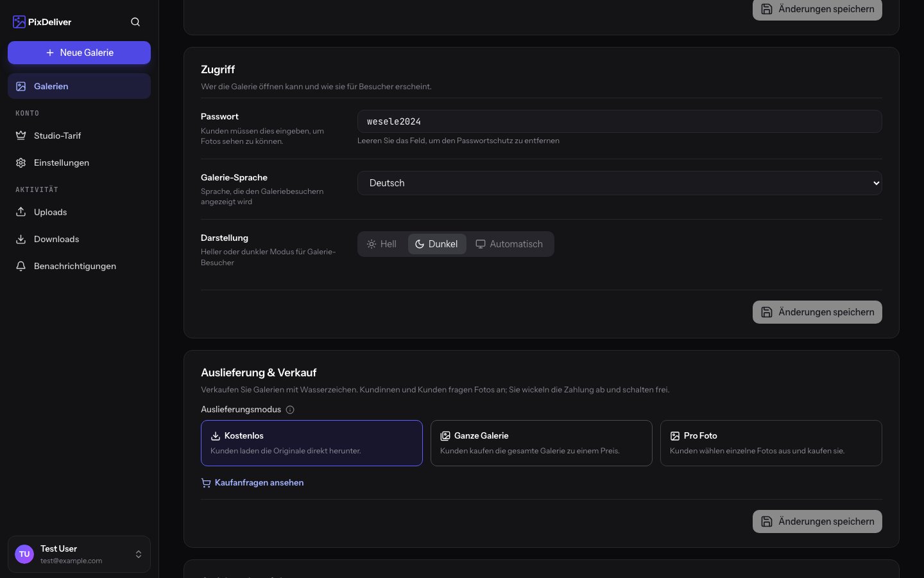Click the Passwort field containing wesele2024

coord(620,121)
